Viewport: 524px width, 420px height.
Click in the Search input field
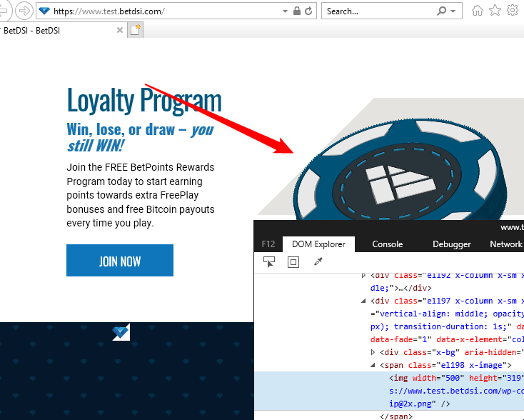click(x=378, y=11)
